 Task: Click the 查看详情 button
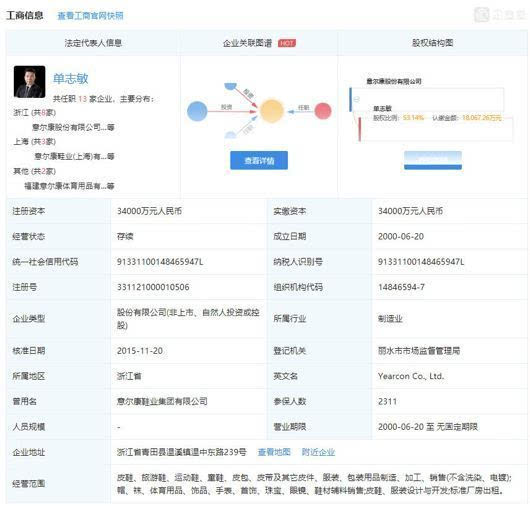point(259,160)
